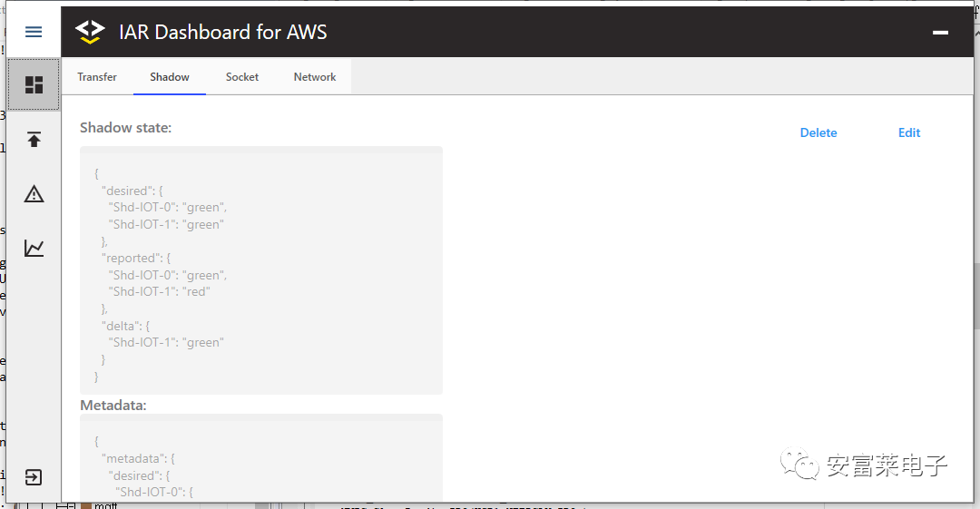Viewport: 980px width, 509px height.
Task: Switch to the Transfer tab
Action: (97, 77)
